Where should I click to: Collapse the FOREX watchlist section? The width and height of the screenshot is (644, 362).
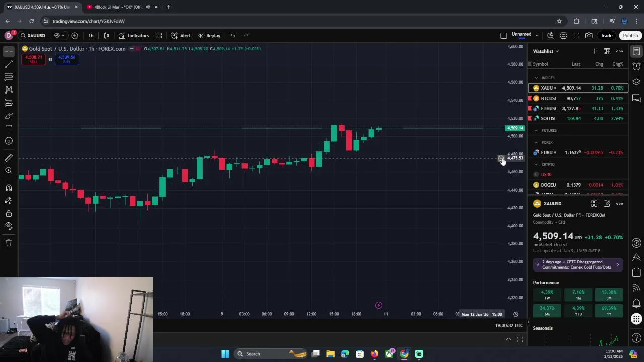point(536,142)
